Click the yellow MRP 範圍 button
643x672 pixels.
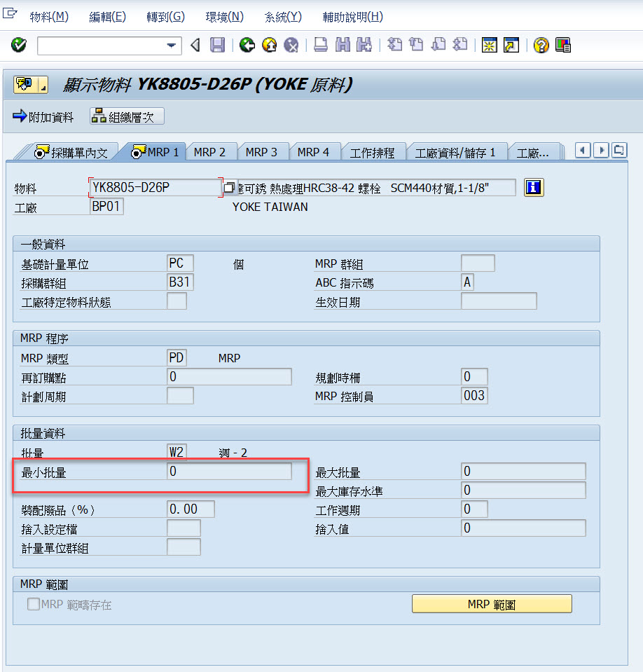492,604
